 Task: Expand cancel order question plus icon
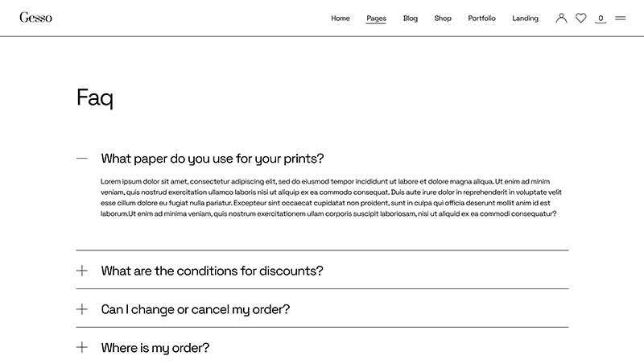(x=81, y=309)
